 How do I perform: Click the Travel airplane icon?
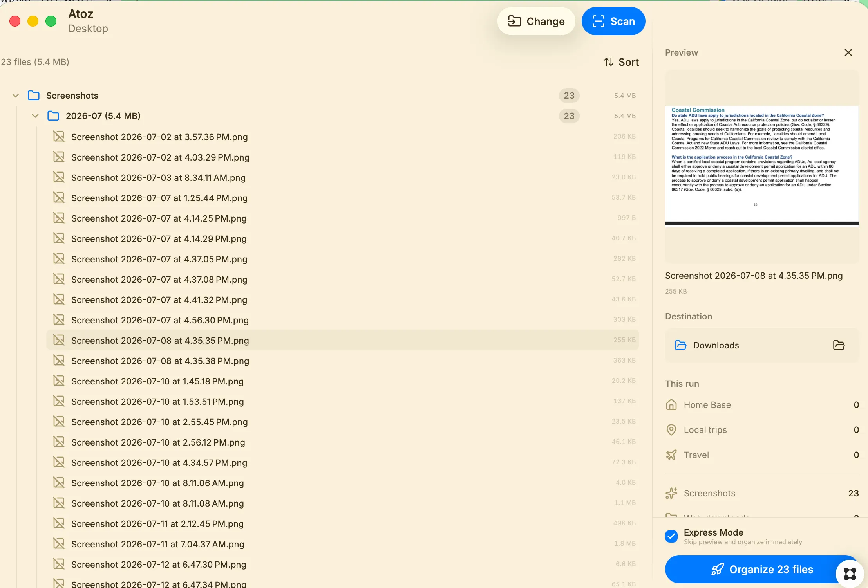point(671,455)
